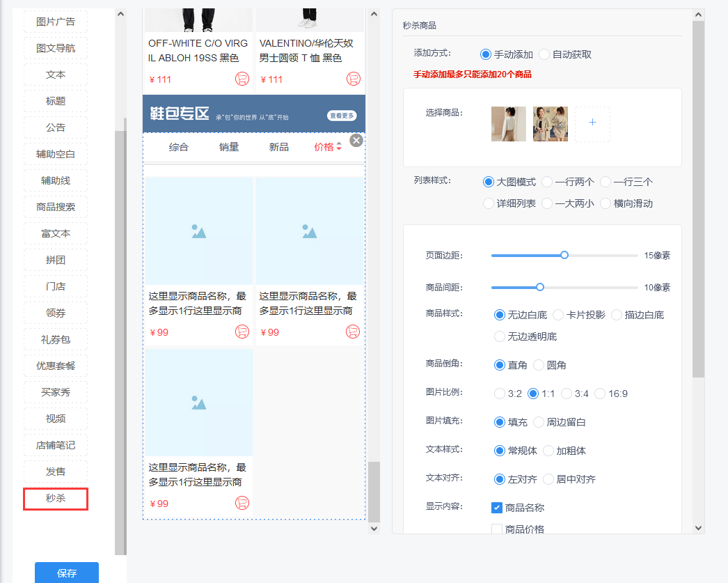This screenshot has height=583, width=728.
Task: Choose 大图模式 list style
Action: 488,182
